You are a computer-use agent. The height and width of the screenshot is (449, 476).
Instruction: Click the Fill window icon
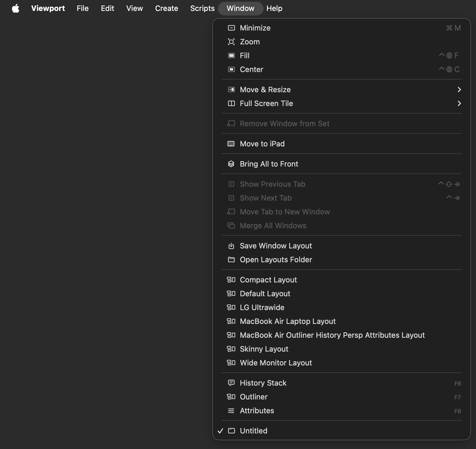pyautogui.click(x=231, y=56)
